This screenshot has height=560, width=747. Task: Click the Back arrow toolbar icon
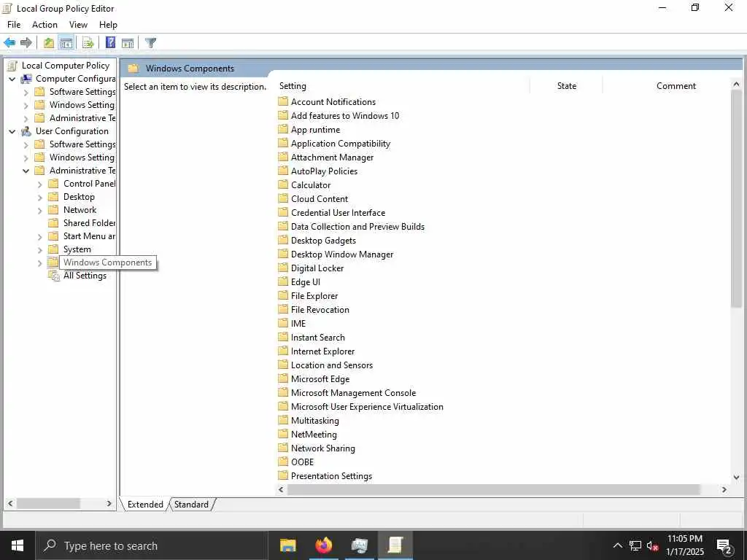(x=9, y=43)
